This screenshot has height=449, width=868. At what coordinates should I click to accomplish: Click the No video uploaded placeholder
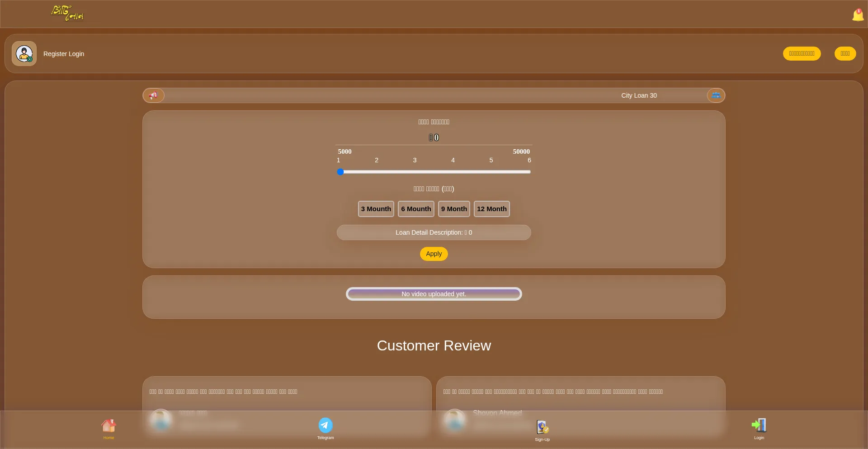click(x=434, y=294)
